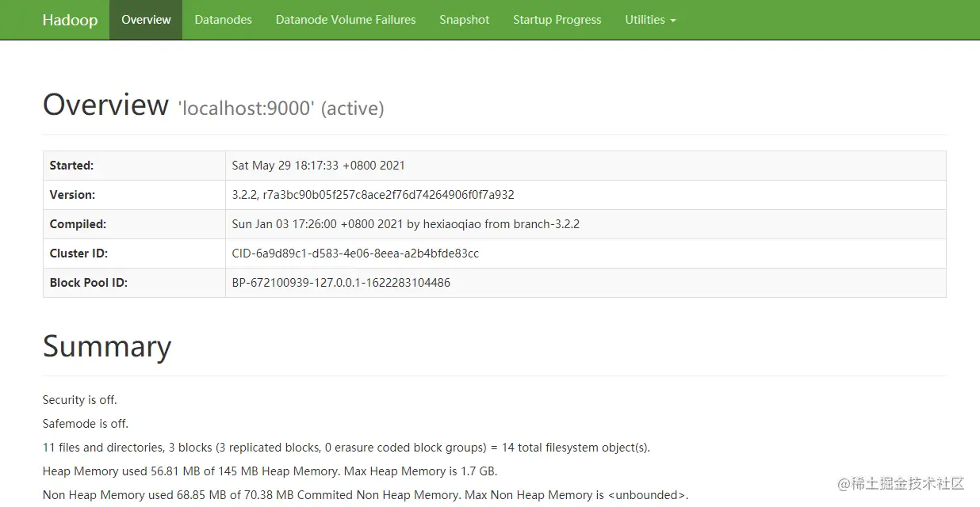View the Startup Progress page
The width and height of the screenshot is (980, 507).
click(557, 20)
